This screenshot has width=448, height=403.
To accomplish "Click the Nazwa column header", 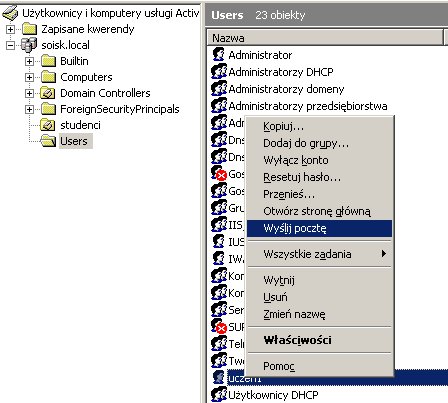I will [x=325, y=38].
